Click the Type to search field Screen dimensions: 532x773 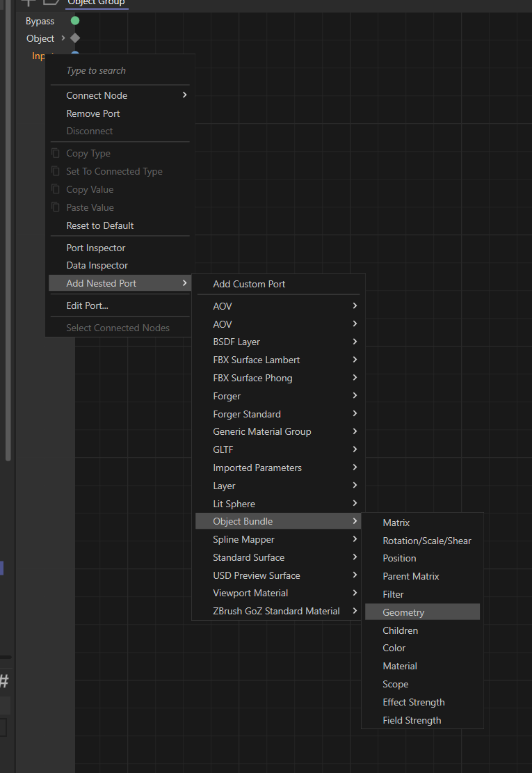click(x=118, y=70)
